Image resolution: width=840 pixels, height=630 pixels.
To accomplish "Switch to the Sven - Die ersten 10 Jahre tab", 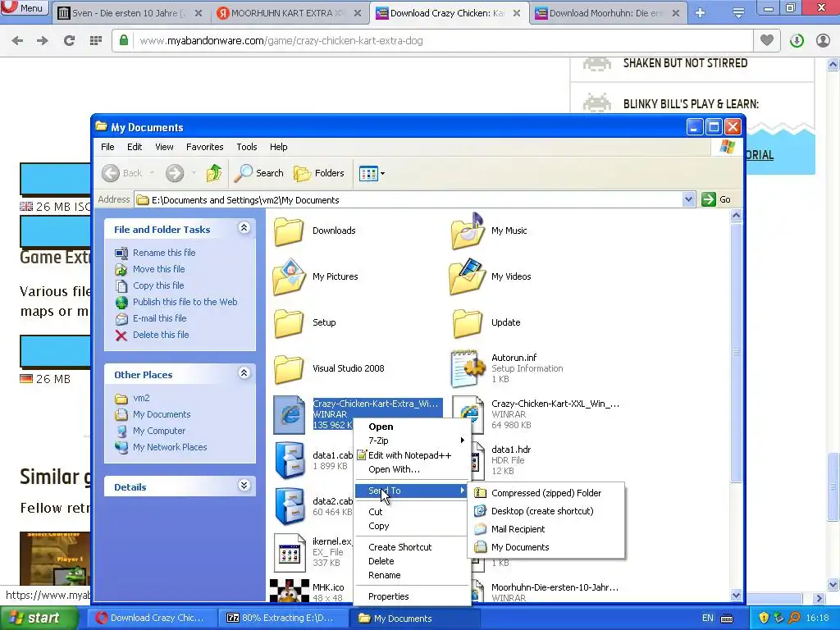I will (130, 13).
